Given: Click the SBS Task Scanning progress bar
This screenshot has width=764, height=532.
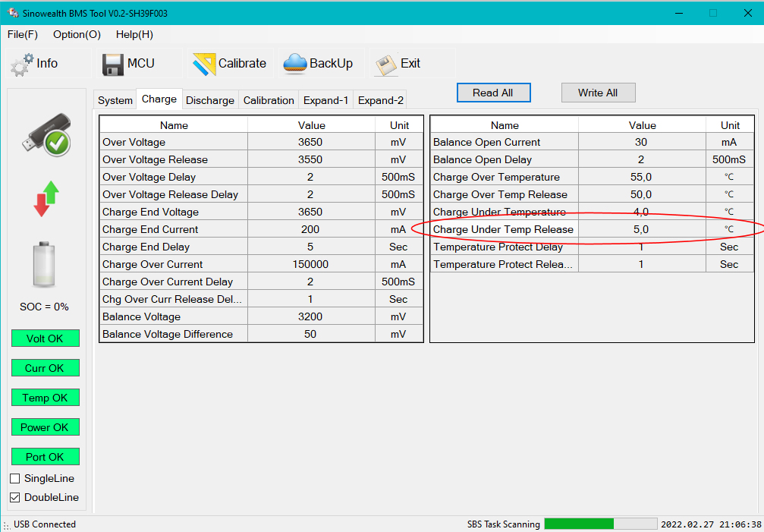Looking at the screenshot, I should point(600,524).
